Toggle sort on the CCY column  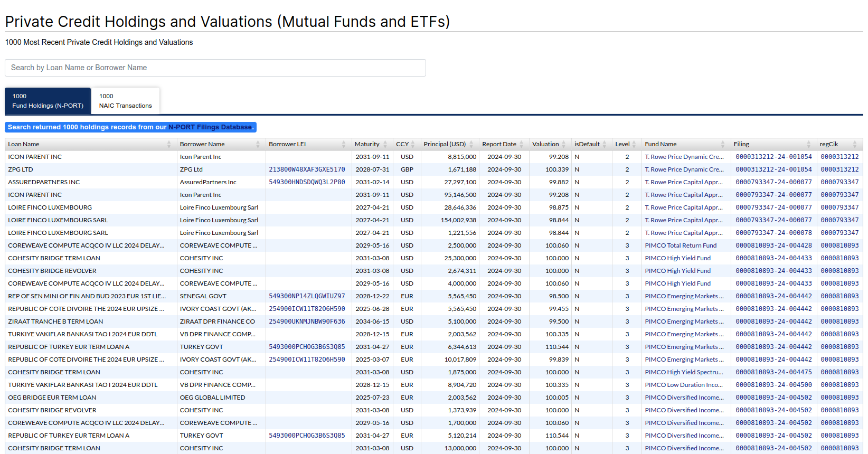[x=413, y=144]
